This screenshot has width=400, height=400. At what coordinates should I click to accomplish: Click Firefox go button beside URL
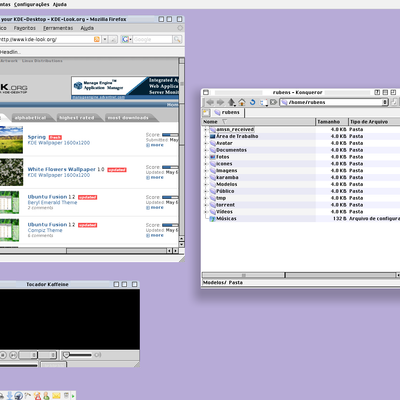113,39
